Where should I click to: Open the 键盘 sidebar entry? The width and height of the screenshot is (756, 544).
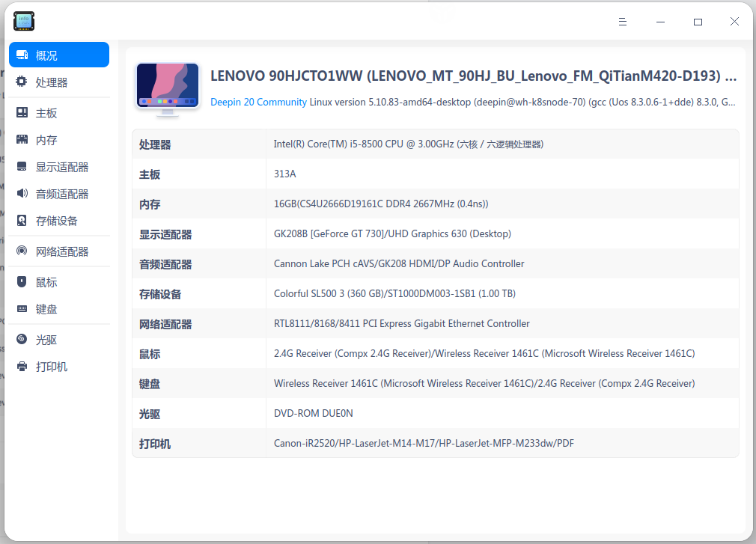click(59, 309)
